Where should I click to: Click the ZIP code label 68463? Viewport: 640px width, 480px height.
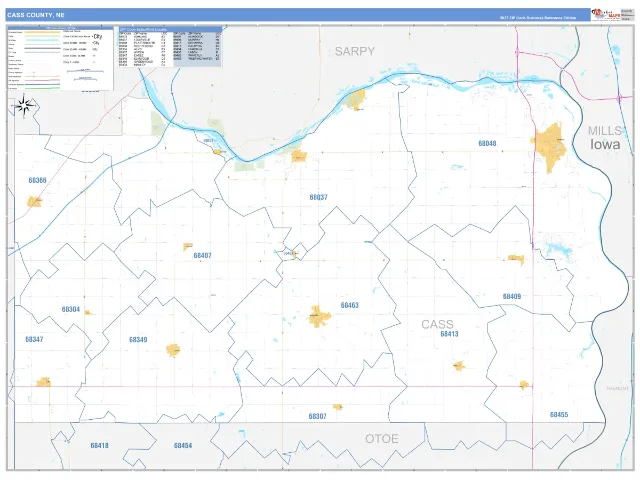pos(350,305)
